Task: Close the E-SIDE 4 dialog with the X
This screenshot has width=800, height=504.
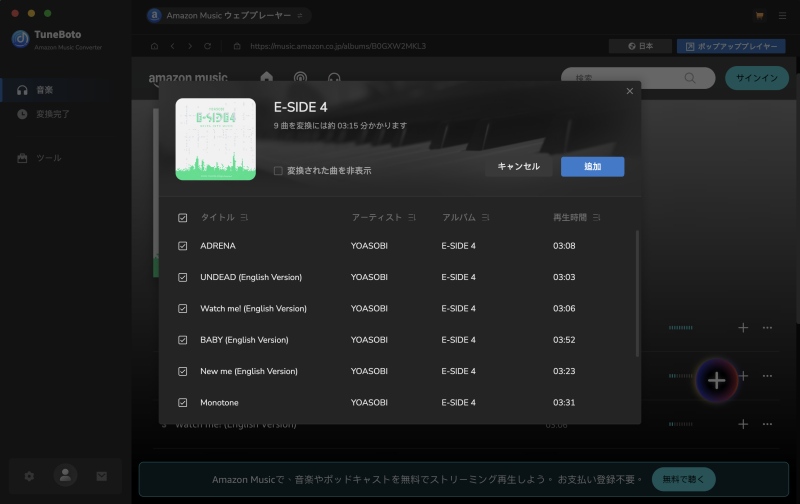Action: click(630, 91)
